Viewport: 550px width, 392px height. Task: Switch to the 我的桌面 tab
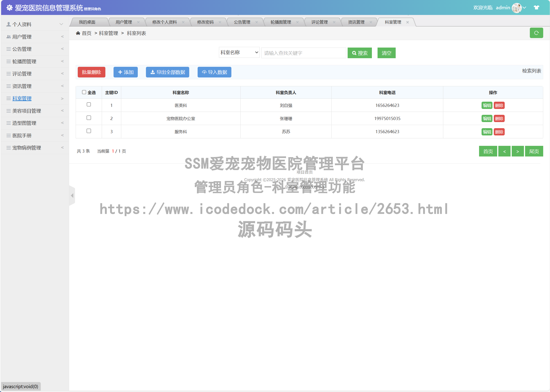[87, 22]
